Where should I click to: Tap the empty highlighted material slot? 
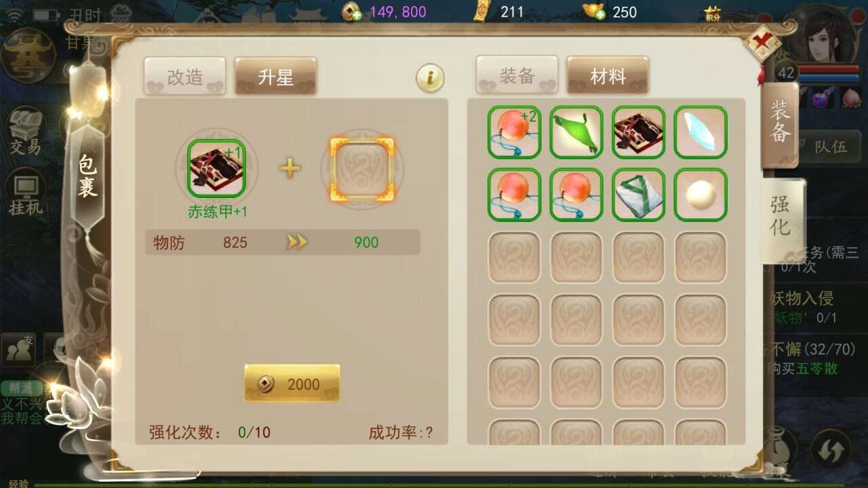click(x=362, y=169)
